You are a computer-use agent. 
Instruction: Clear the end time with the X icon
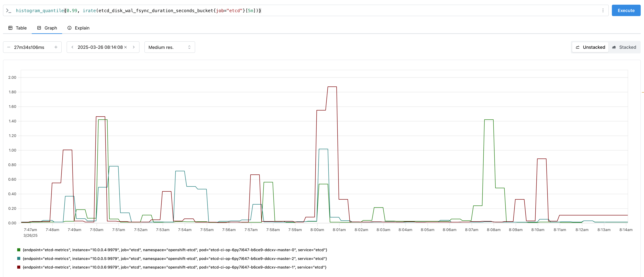(126, 47)
